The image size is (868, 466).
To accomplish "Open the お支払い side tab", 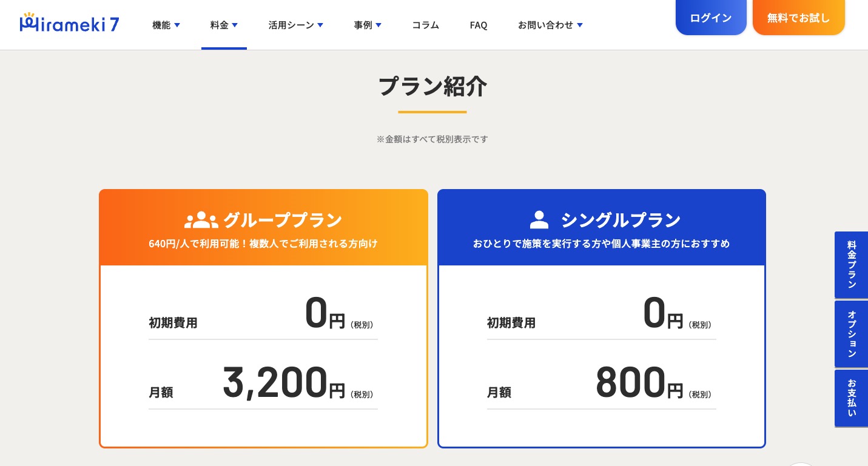I will tap(852, 398).
